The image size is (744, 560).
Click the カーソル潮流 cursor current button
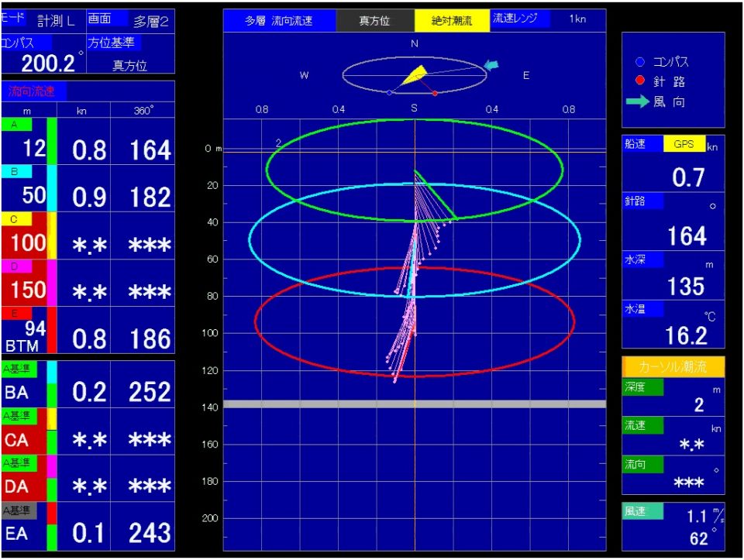tap(673, 366)
